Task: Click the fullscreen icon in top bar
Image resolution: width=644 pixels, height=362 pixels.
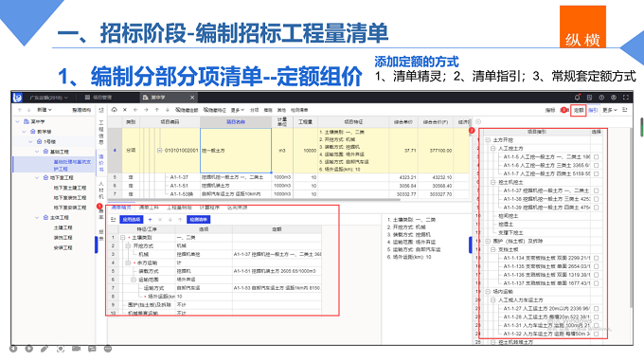Action: coord(626,98)
